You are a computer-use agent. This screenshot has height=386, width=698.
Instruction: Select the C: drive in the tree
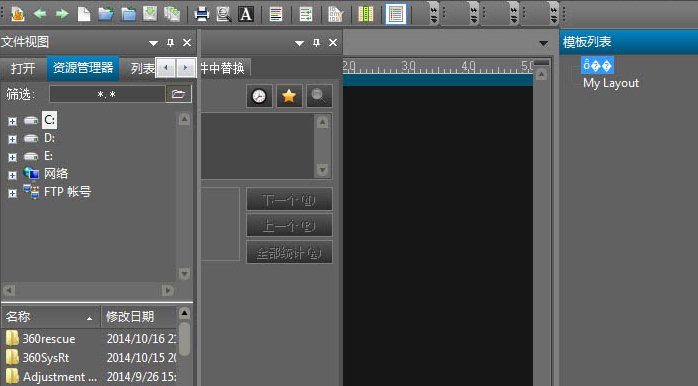pos(49,120)
